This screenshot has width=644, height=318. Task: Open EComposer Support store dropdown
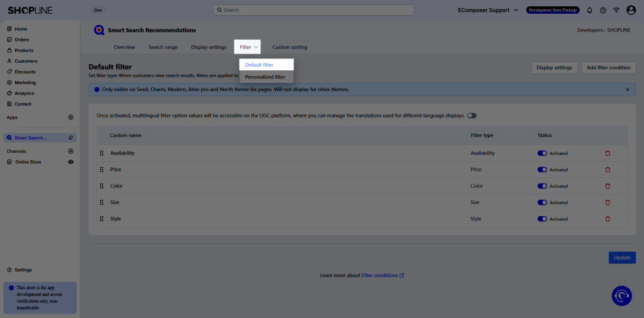pos(488,10)
